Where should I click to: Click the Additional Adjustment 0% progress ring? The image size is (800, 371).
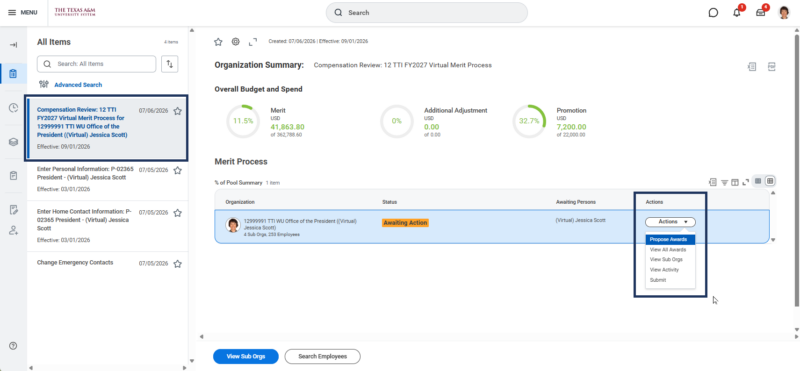point(396,121)
